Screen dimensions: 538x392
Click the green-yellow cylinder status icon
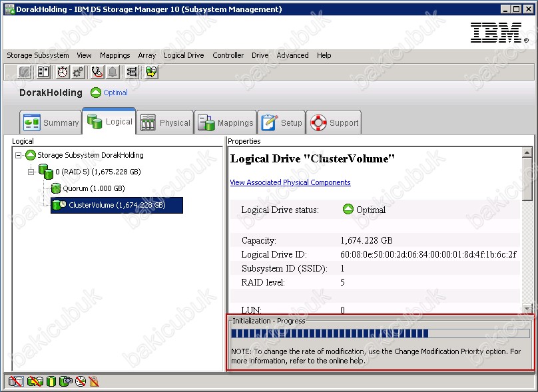click(51, 381)
